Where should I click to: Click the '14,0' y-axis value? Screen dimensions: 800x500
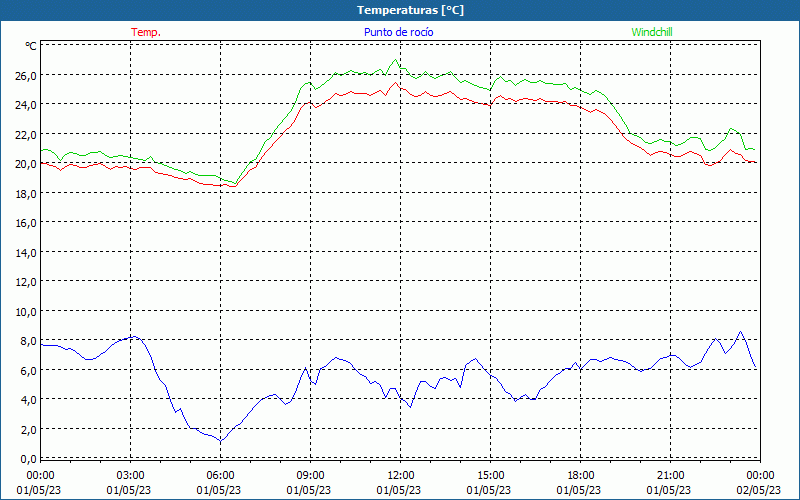pos(26,253)
